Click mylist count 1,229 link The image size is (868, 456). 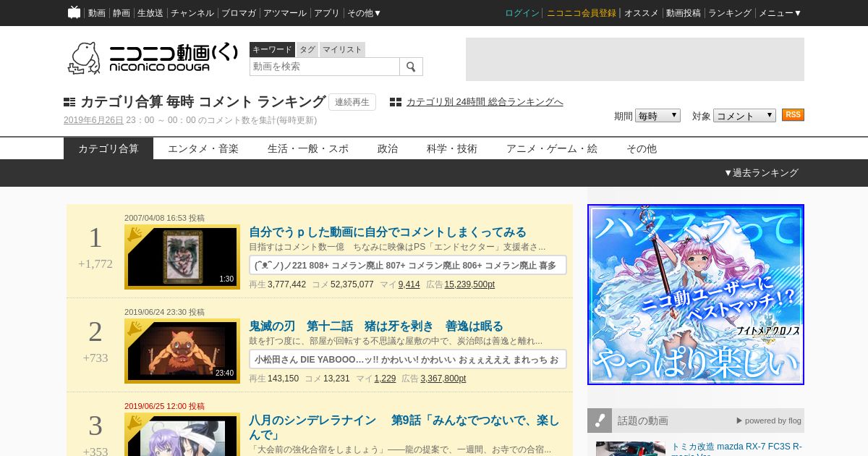tap(385, 379)
